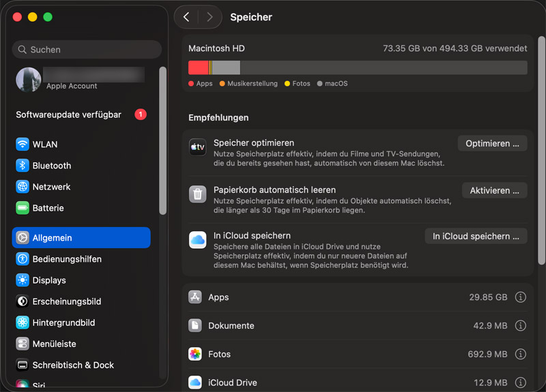Click the Displays sun icon
Viewport: 546px width, 392px height.
tap(23, 280)
